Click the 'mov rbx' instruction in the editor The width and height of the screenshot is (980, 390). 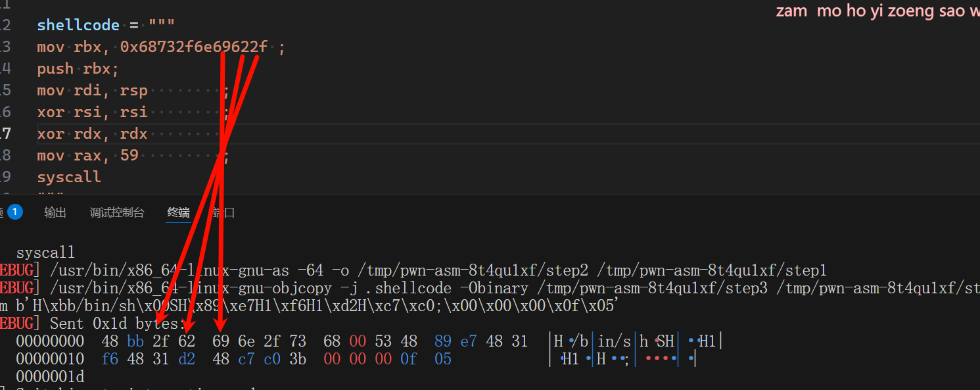(69, 47)
